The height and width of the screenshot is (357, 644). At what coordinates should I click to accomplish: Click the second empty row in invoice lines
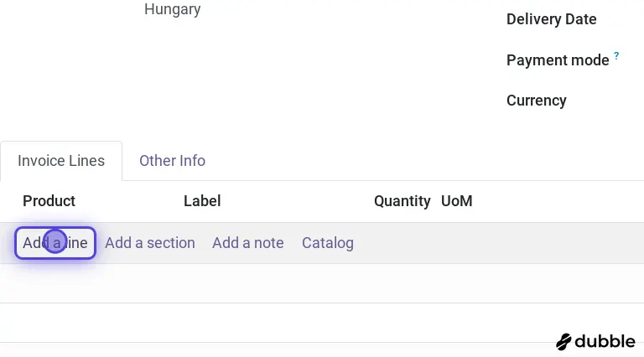(322, 323)
